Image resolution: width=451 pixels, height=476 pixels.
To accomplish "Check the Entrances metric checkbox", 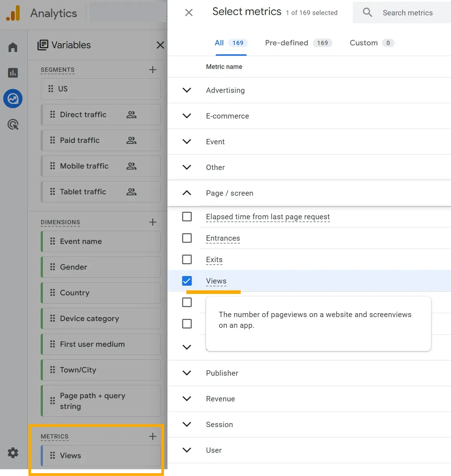I will [x=187, y=238].
